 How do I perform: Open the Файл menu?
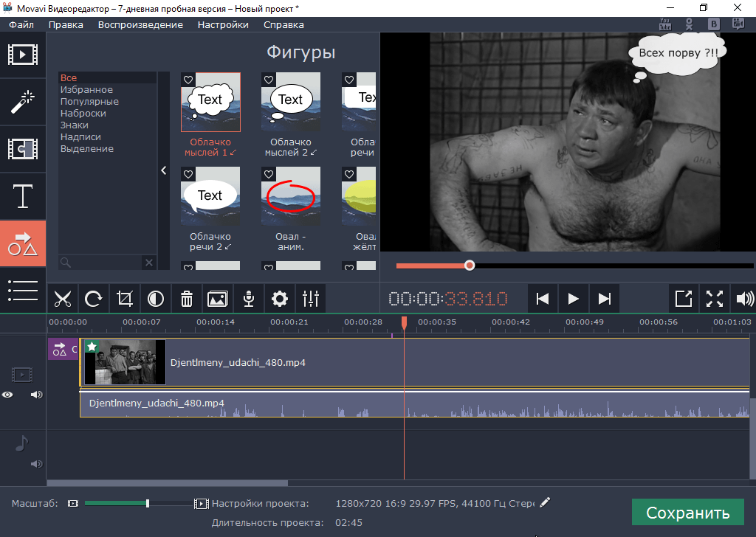(21, 24)
